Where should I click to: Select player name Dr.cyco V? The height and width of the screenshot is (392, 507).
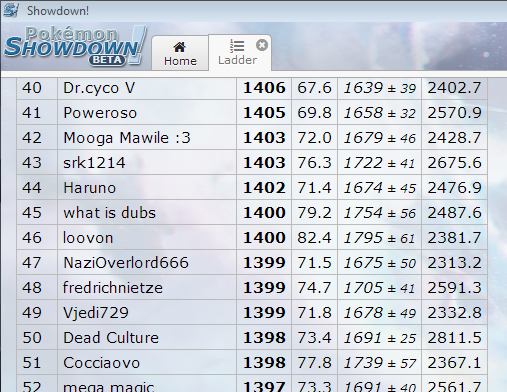tap(99, 88)
